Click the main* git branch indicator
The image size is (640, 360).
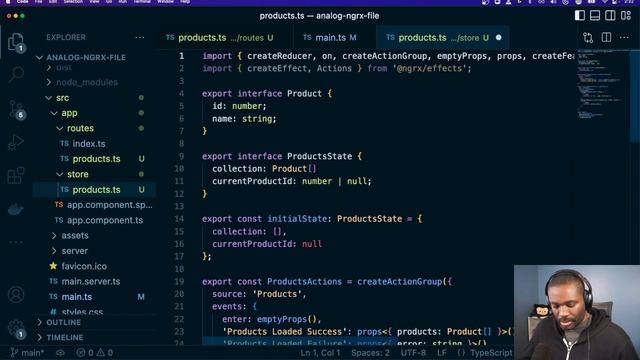click(x=27, y=352)
